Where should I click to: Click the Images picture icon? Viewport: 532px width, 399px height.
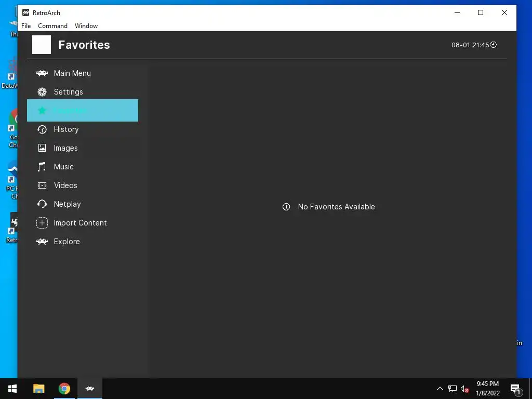42,148
